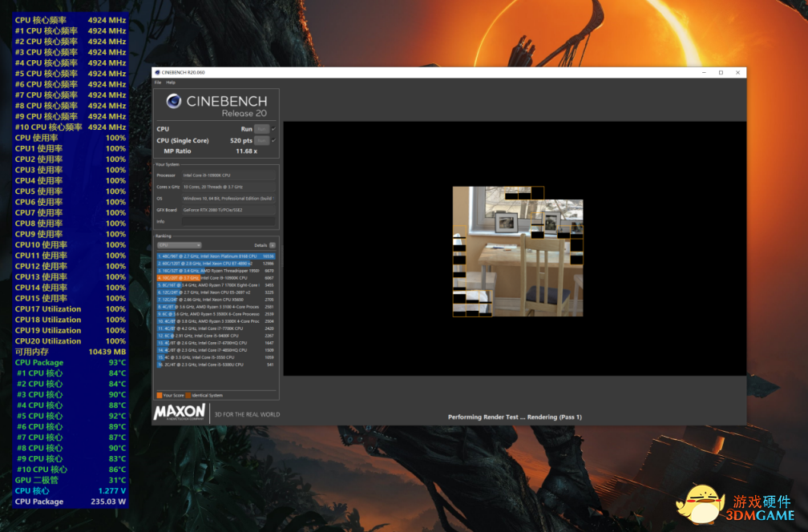This screenshot has width=808, height=532.
Task: Click the CPU Package 235.03 W power row
Action: [x=71, y=502]
